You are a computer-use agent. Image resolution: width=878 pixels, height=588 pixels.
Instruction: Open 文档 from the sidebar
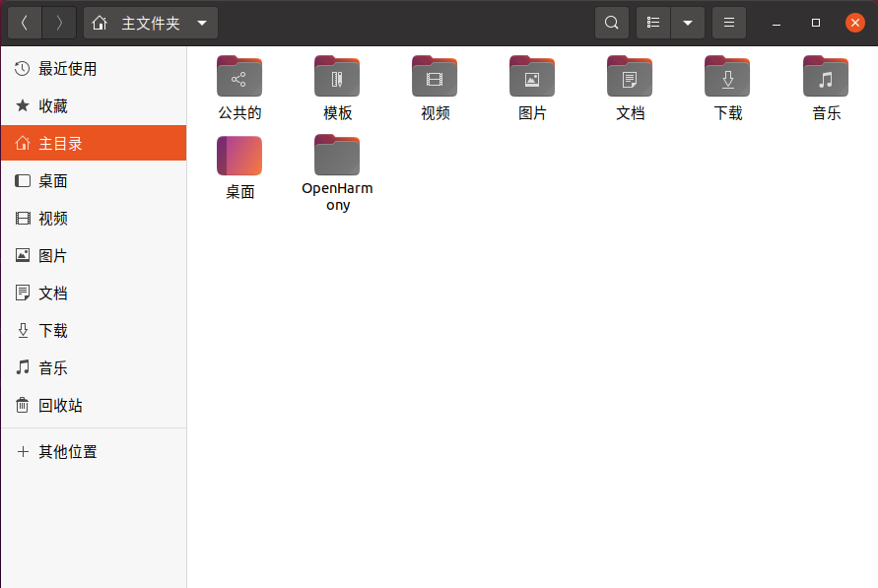(94, 294)
